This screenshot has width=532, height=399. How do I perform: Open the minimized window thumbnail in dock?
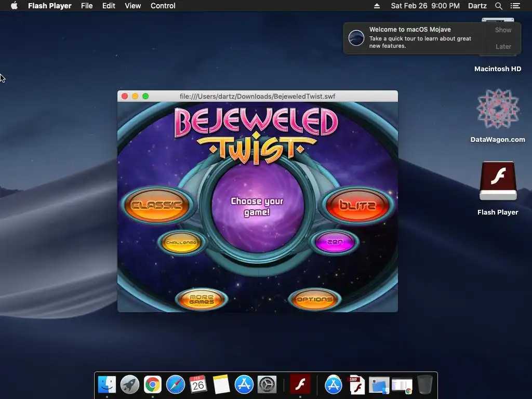(402, 386)
